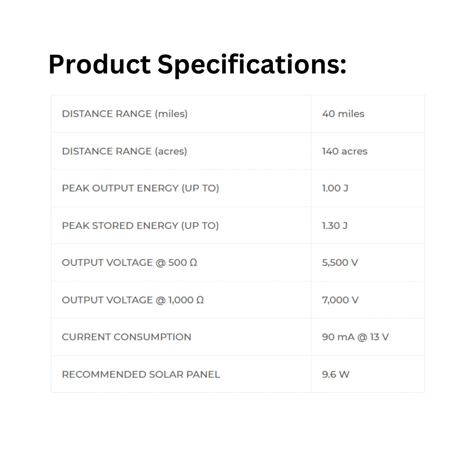The width and height of the screenshot is (476, 476).
Task: Click the word 'Product' in the heading
Action: (99, 65)
